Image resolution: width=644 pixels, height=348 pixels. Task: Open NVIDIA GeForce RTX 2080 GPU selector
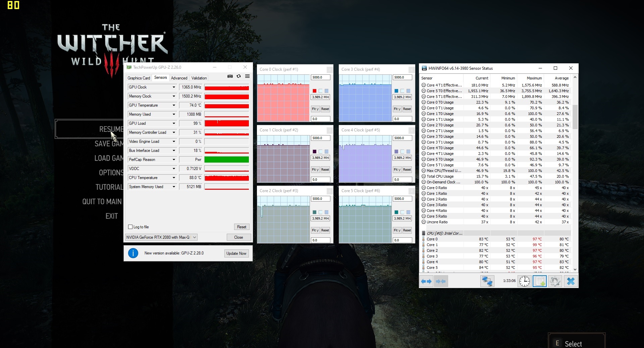pos(161,237)
